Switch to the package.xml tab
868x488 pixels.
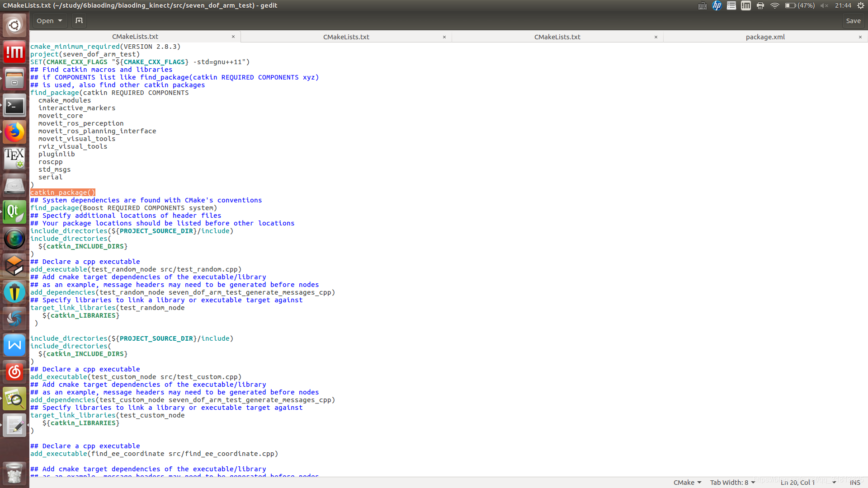(765, 37)
